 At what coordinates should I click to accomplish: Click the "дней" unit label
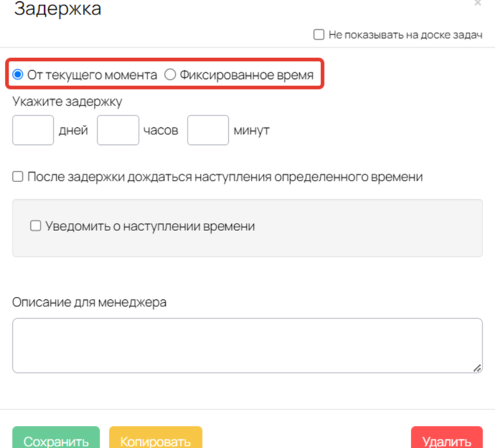tap(73, 130)
